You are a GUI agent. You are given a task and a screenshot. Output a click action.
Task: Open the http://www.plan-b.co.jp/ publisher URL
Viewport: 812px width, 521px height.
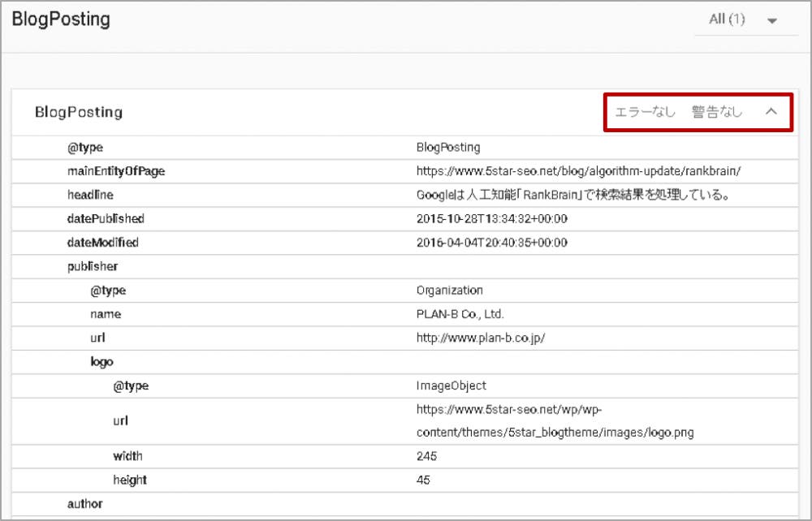pyautogui.click(x=480, y=338)
